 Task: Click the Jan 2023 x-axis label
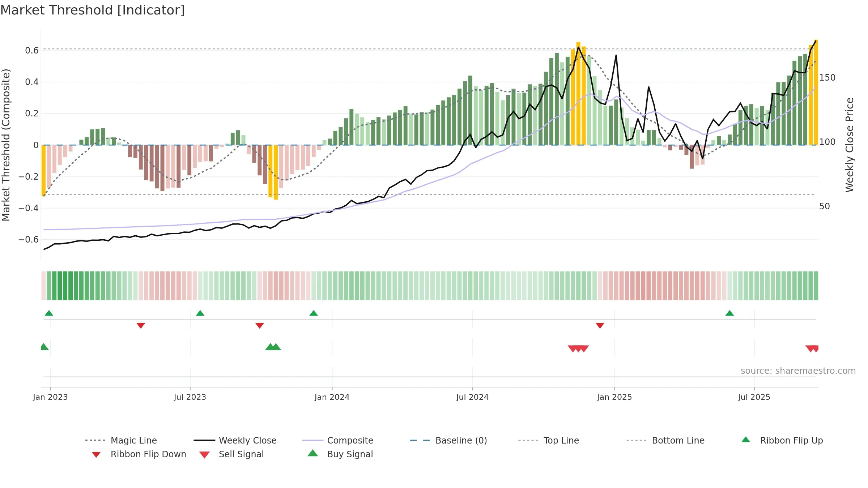coord(50,397)
